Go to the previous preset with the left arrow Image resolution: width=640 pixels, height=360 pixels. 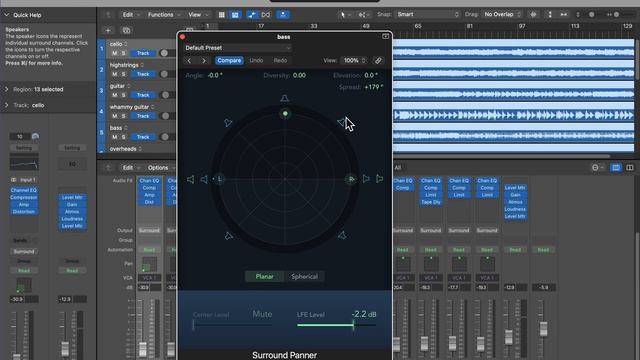point(189,60)
